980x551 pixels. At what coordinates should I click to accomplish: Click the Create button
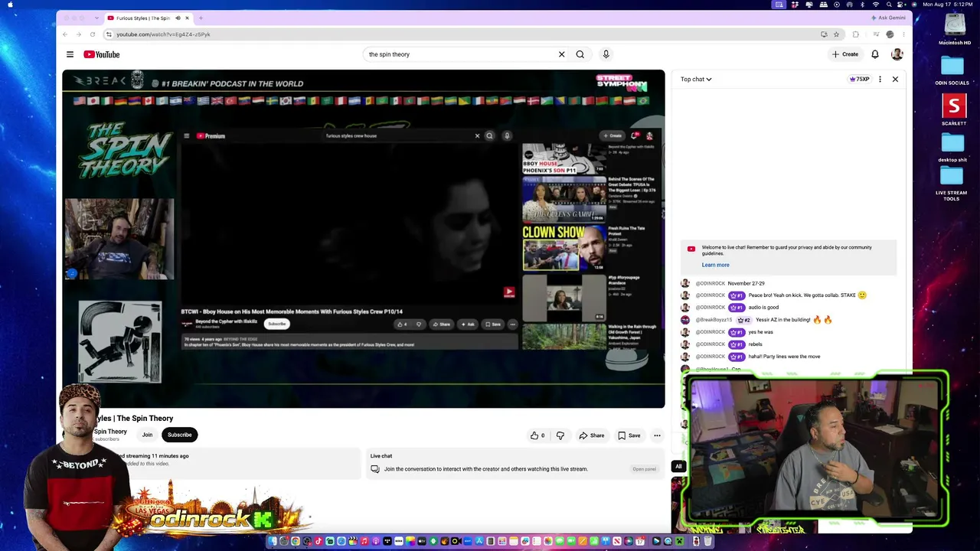845,54
